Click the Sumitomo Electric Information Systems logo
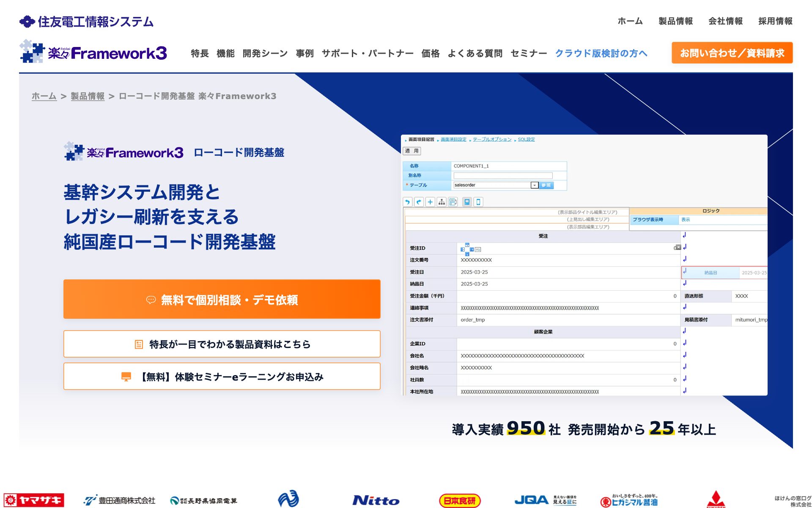Image resolution: width=812 pixels, height=508 pixels. (86, 22)
